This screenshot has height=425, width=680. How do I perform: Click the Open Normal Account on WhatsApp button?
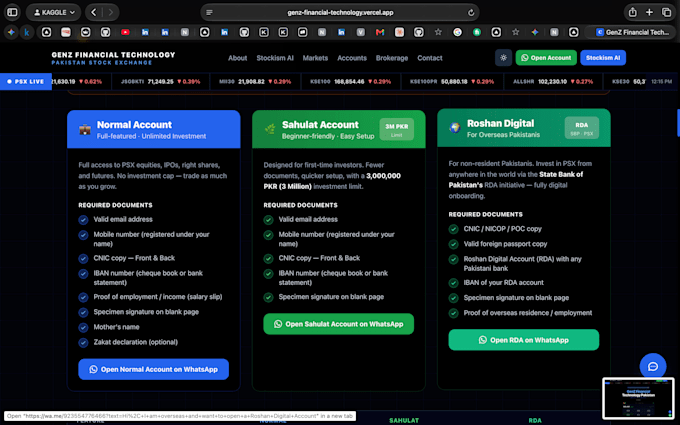(x=154, y=369)
